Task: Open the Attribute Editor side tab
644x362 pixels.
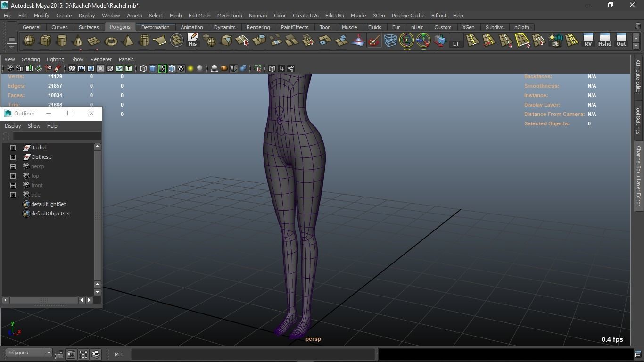Action: (638, 77)
